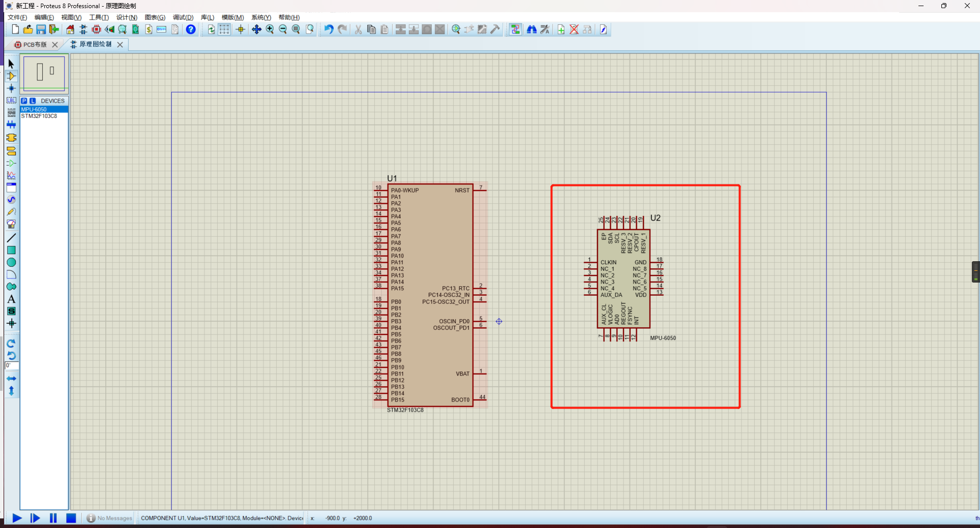The width and height of the screenshot is (980, 528).
Task: Select 2D Graphics Symbol (S) tool
Action: (x=11, y=311)
